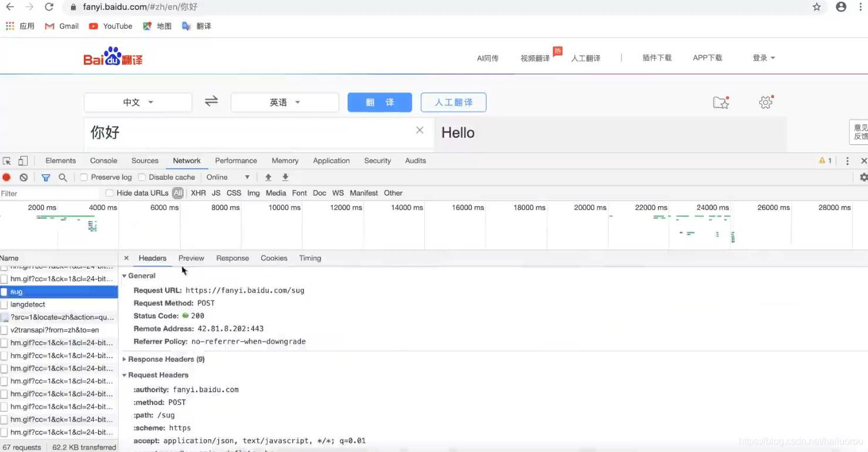The height and width of the screenshot is (452, 868).
Task: Open source language 中文 dropdown
Action: pos(138,102)
